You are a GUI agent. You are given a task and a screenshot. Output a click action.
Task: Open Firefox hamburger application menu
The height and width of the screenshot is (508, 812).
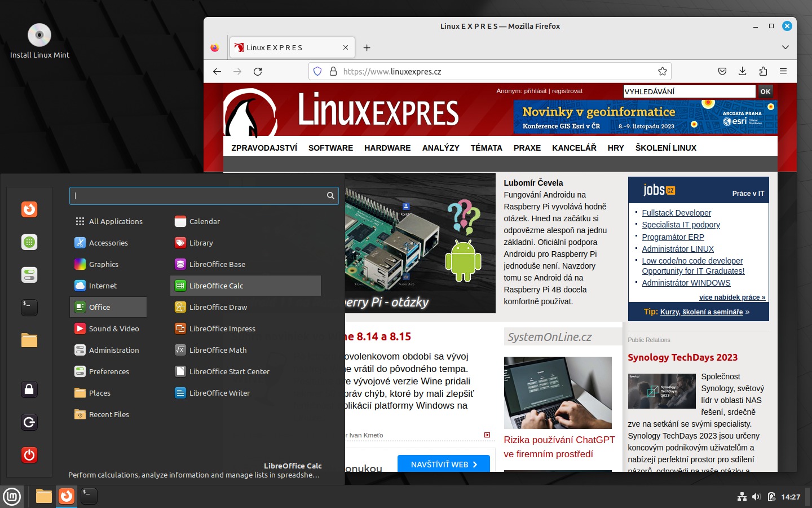tap(783, 71)
